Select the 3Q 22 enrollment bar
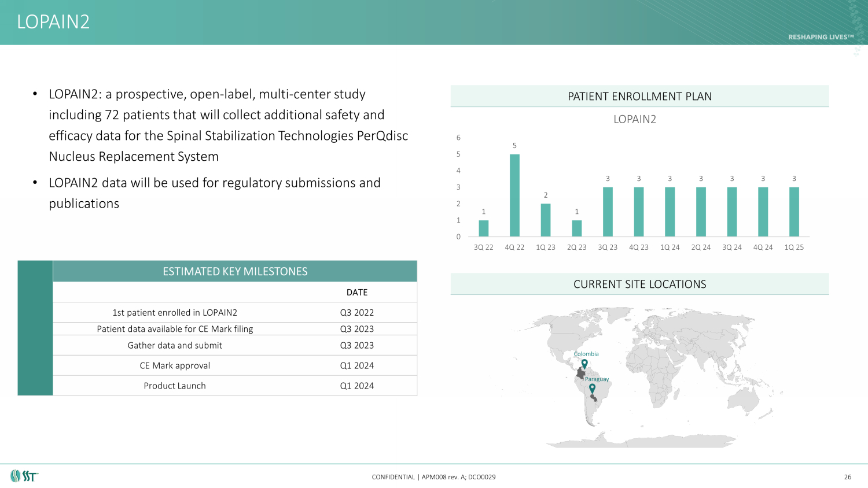Screen dimensions: 868x488 [484, 228]
